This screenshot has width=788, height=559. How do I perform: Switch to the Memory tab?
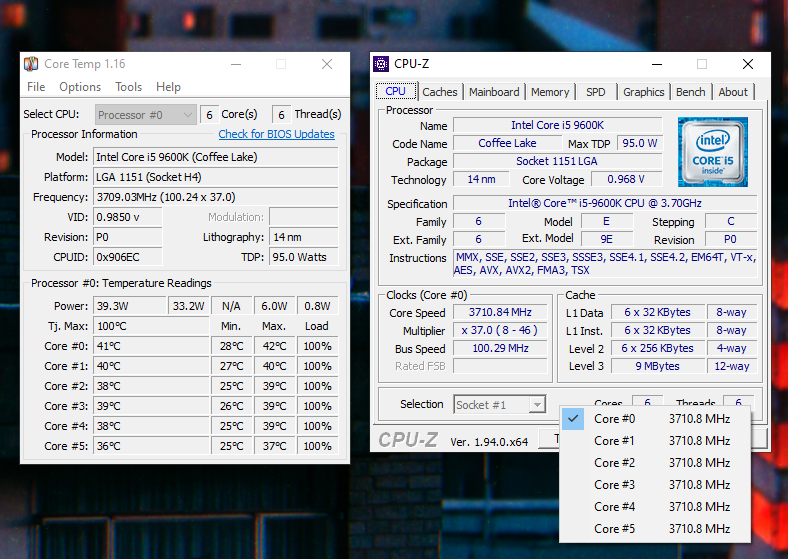click(550, 92)
